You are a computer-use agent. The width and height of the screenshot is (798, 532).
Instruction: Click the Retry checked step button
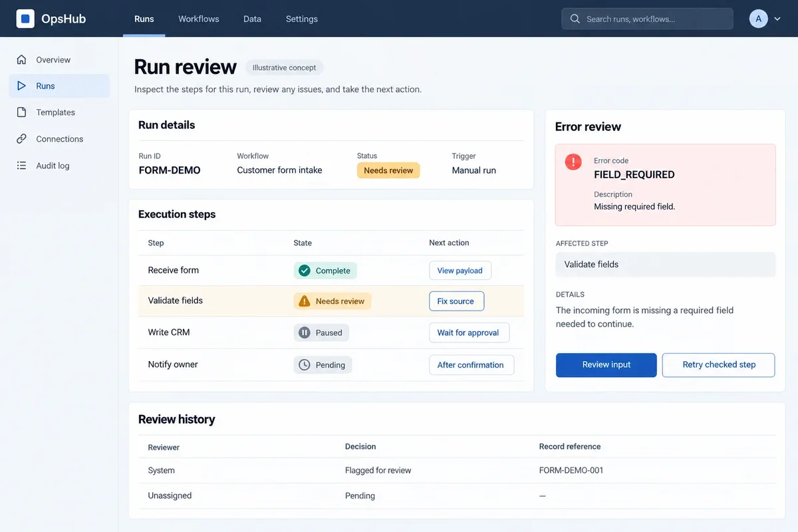[x=719, y=365]
